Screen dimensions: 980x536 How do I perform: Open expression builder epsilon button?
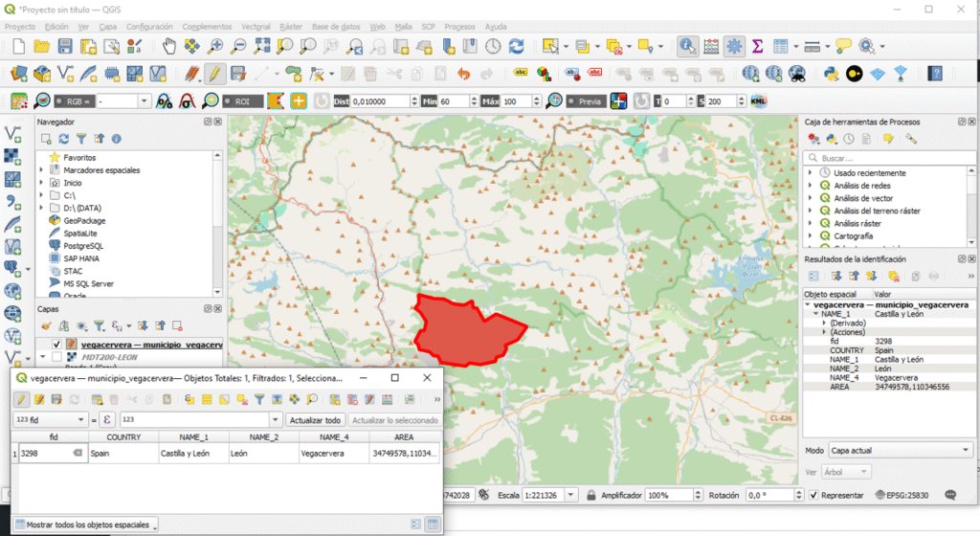coord(107,420)
